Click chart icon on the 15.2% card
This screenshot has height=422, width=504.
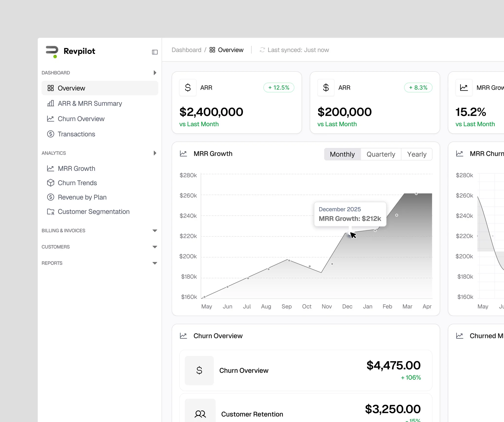coord(464,87)
